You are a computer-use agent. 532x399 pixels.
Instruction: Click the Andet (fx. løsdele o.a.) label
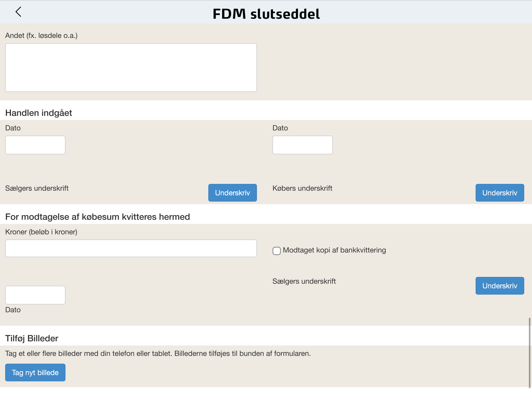pyautogui.click(x=41, y=36)
